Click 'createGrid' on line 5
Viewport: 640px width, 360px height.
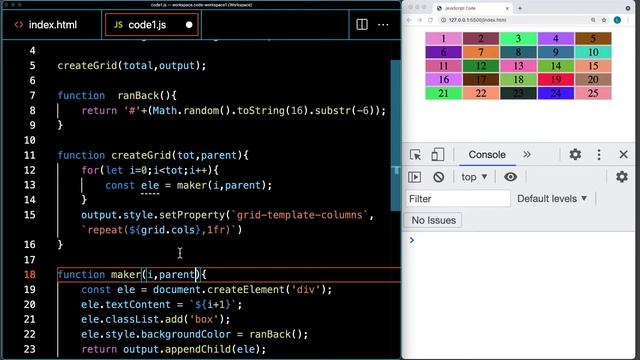pyautogui.click(x=87, y=66)
